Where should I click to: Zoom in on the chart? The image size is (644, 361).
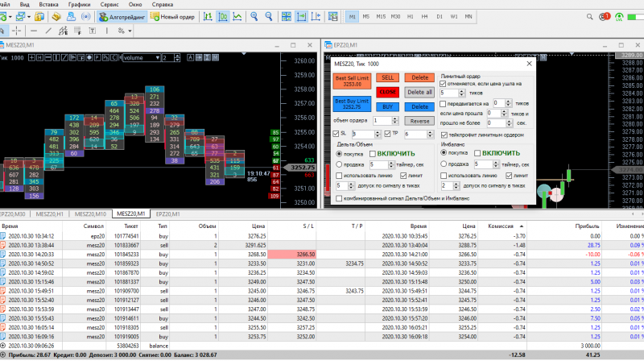tap(254, 17)
